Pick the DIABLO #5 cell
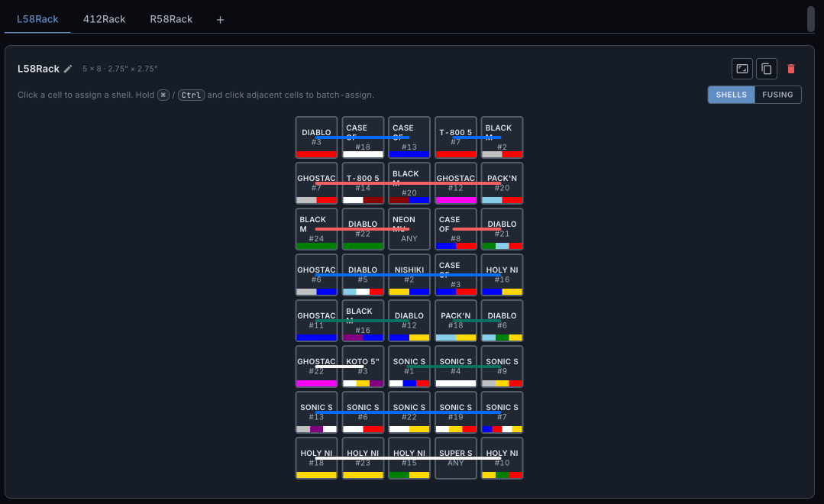Viewport: 824px width, 504px height. coord(363,275)
